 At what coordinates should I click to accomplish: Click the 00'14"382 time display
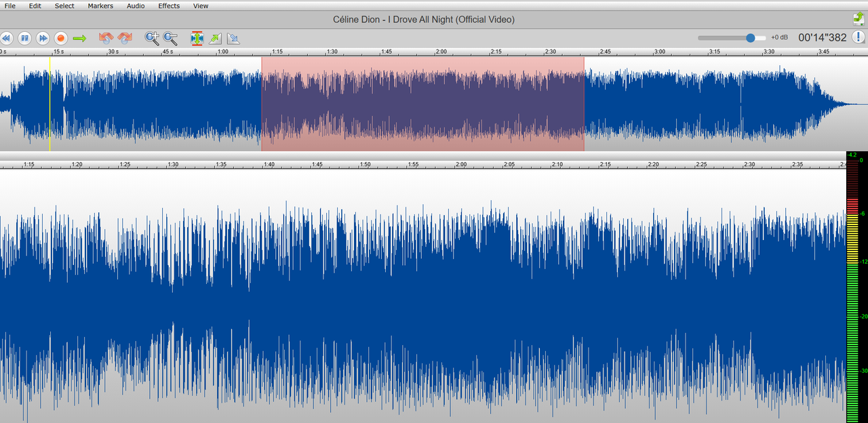[x=822, y=38]
